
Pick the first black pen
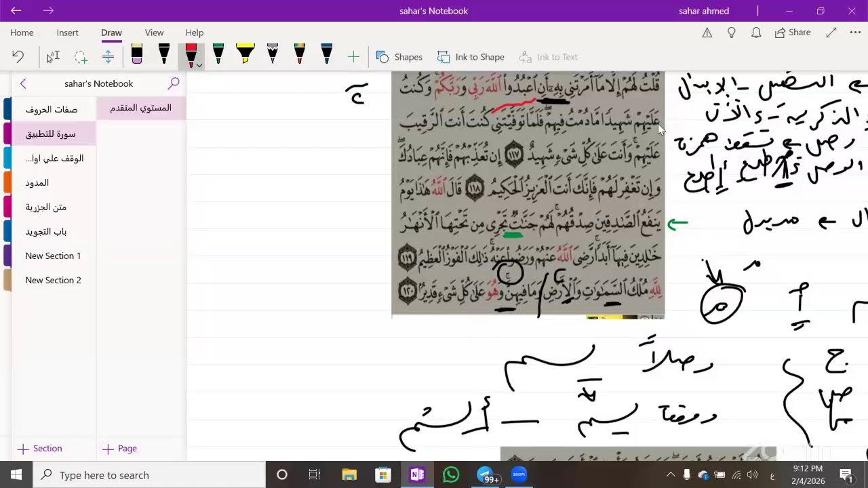pyautogui.click(x=164, y=54)
